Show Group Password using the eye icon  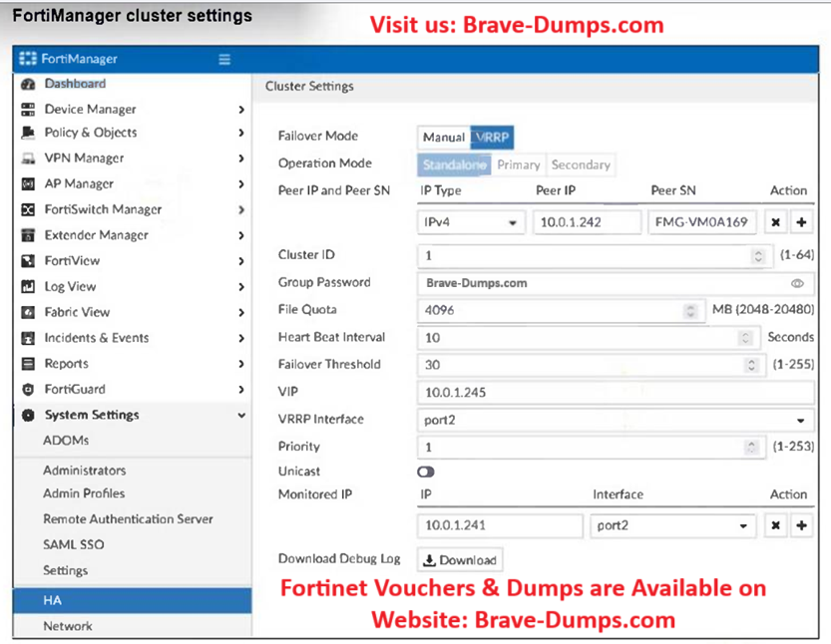(x=797, y=283)
